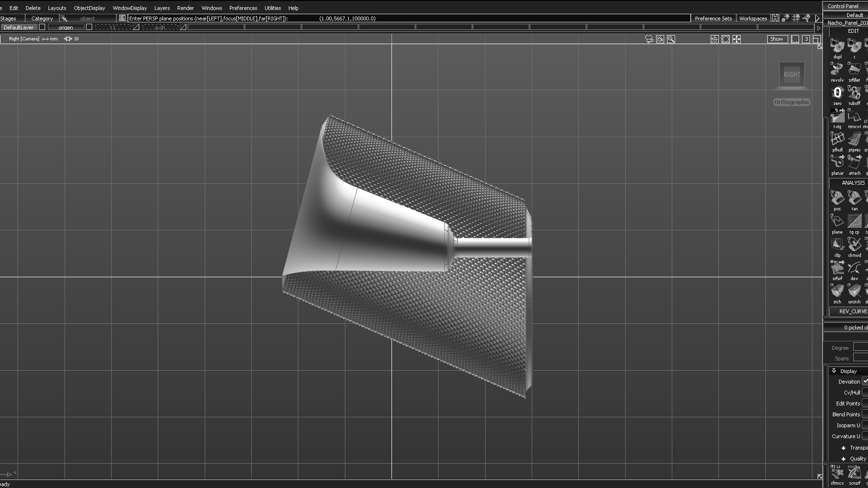868x488 pixels.
Task: Choose the stch stitch tool
Action: (x=837, y=291)
